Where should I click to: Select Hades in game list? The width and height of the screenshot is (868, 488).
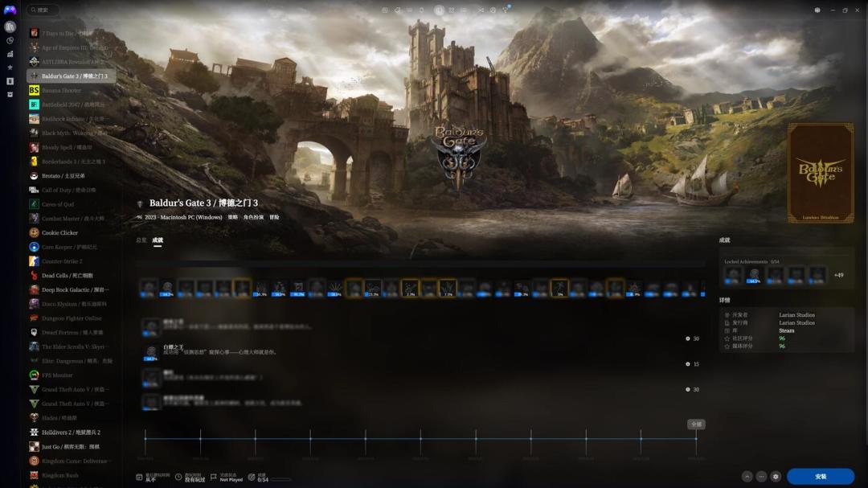(72, 417)
